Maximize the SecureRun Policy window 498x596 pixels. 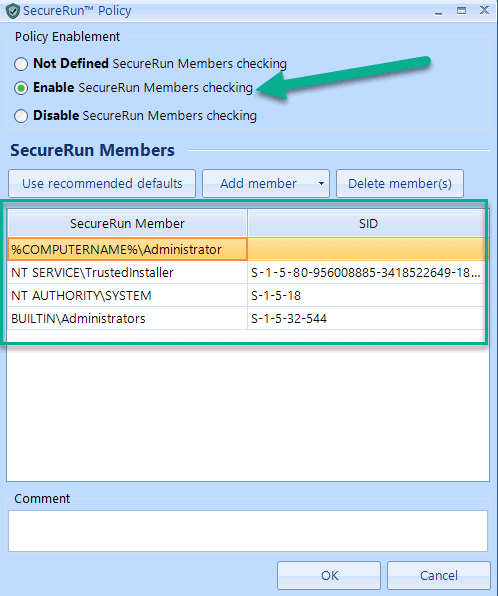pyautogui.click(x=462, y=11)
